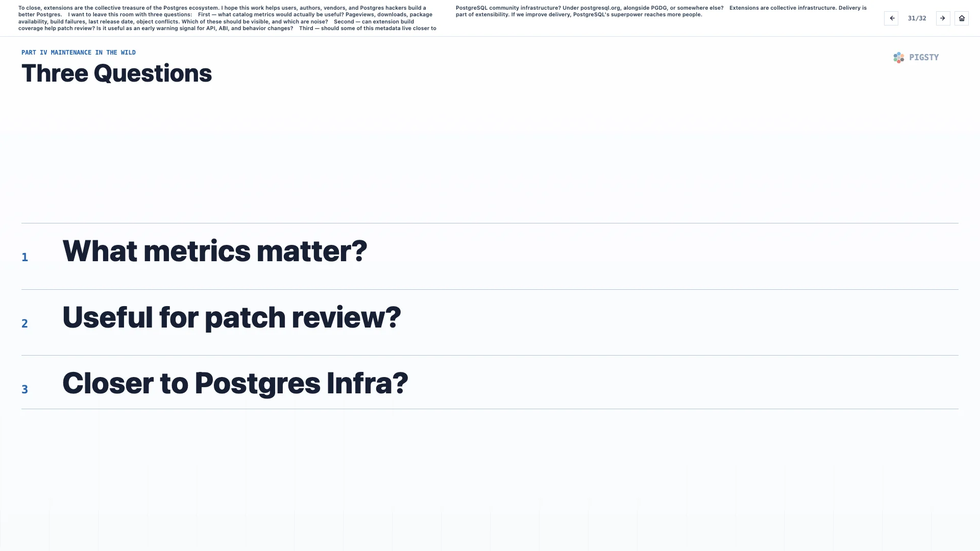Return to home slide icon
980x551 pixels.
tap(962, 18)
